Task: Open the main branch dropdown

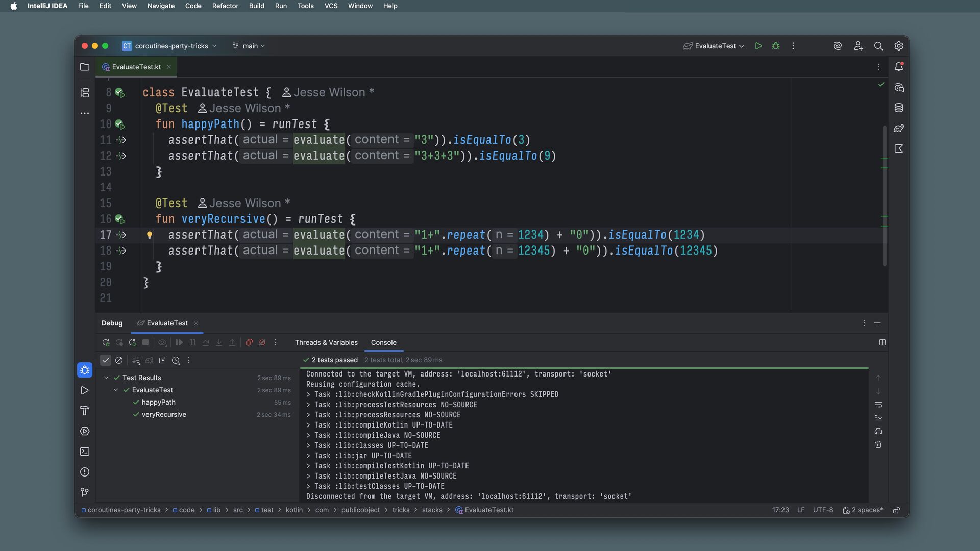Action: pos(249,46)
